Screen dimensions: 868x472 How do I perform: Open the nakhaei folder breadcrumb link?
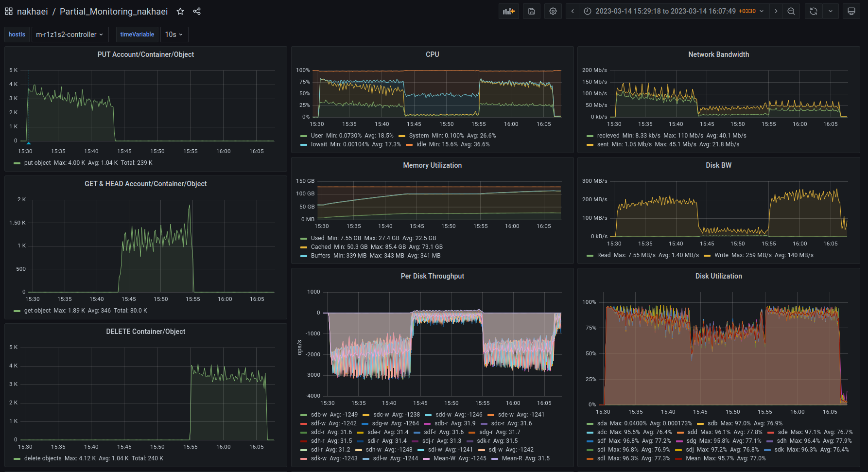pos(33,11)
